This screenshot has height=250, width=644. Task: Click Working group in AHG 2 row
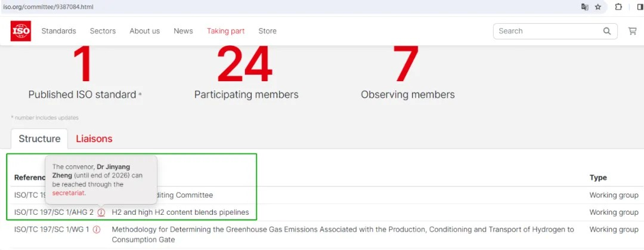[x=614, y=212]
